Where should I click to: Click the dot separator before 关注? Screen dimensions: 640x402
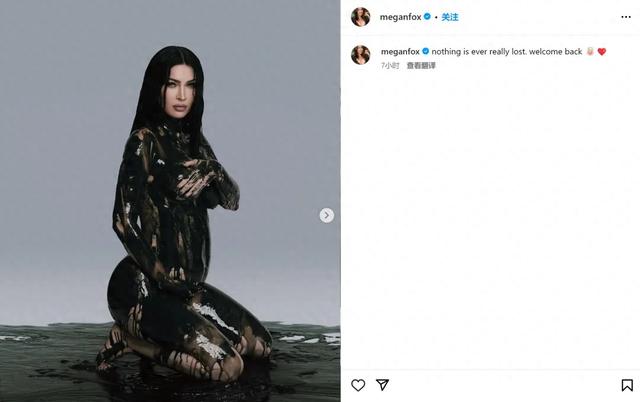coord(436,17)
